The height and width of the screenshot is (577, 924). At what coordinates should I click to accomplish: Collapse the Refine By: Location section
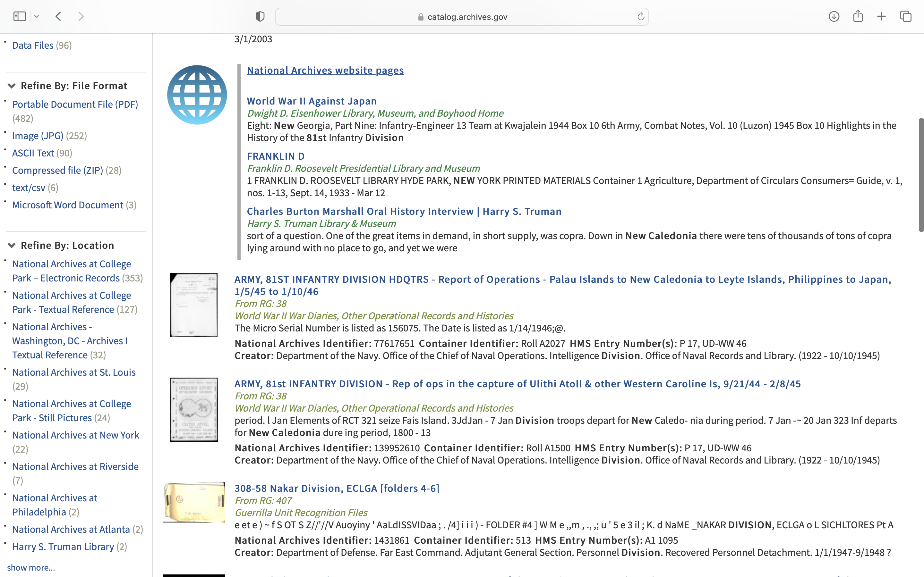coord(12,245)
